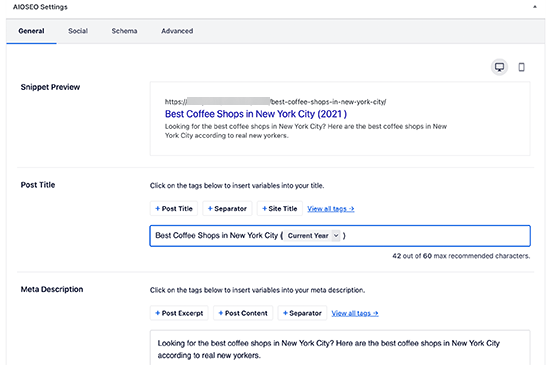Open the Current Year tag dropdown
Screen dimensions: 550x365
click(x=336, y=236)
